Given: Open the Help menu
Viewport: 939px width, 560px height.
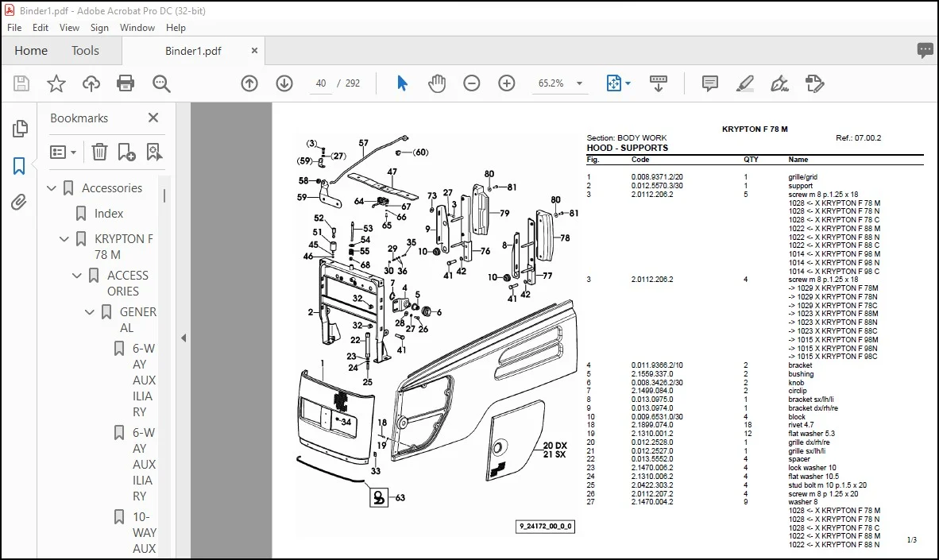Looking at the screenshot, I should click(176, 28).
